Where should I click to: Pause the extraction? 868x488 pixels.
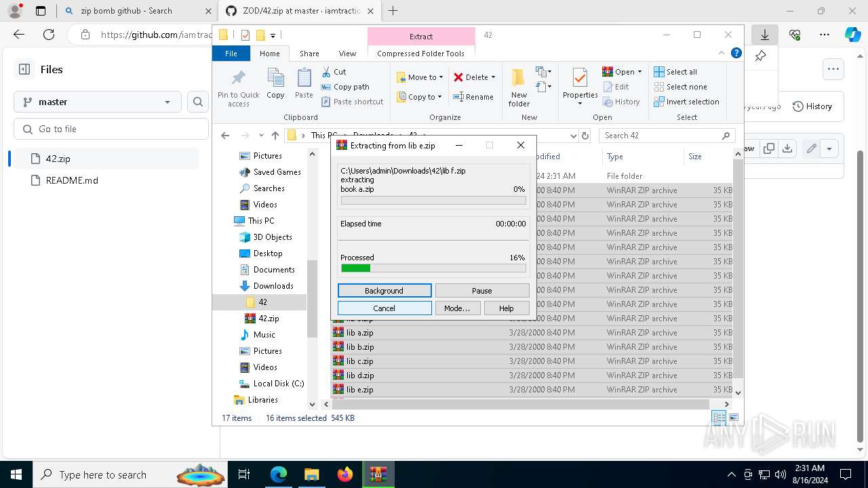click(x=482, y=291)
